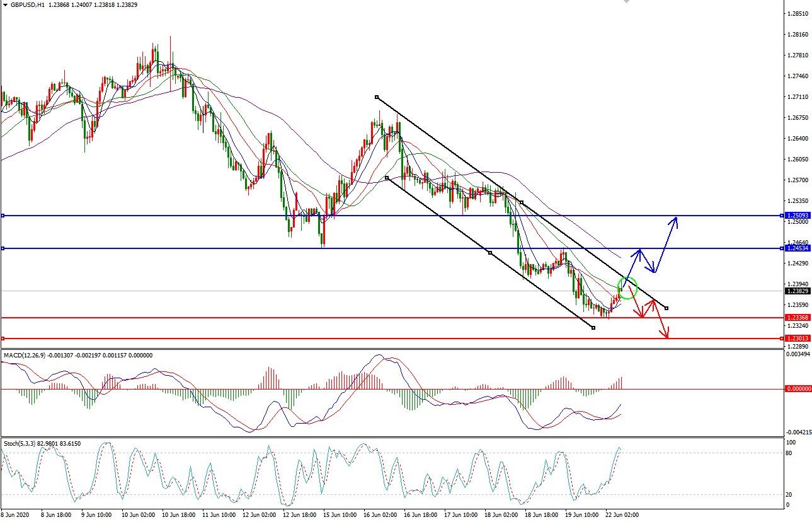Click the 16 Jun 18:00 time label
The image size is (812, 522).
click(420, 515)
